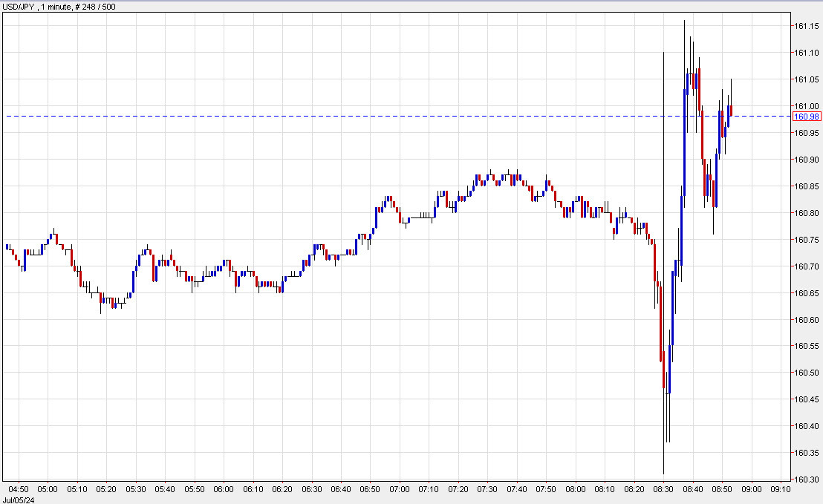Screen dimensions: 823x504
Task: Click the 08:40 time axis label
Action: coord(692,489)
